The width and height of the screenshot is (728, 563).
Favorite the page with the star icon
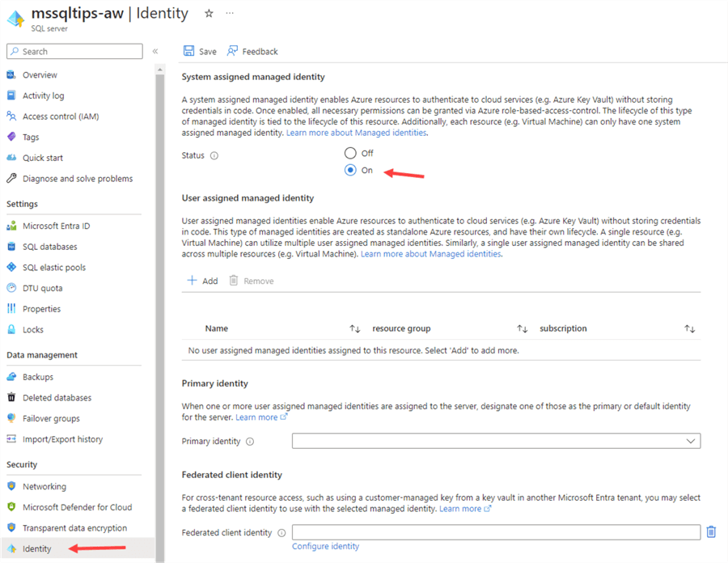pyautogui.click(x=209, y=14)
